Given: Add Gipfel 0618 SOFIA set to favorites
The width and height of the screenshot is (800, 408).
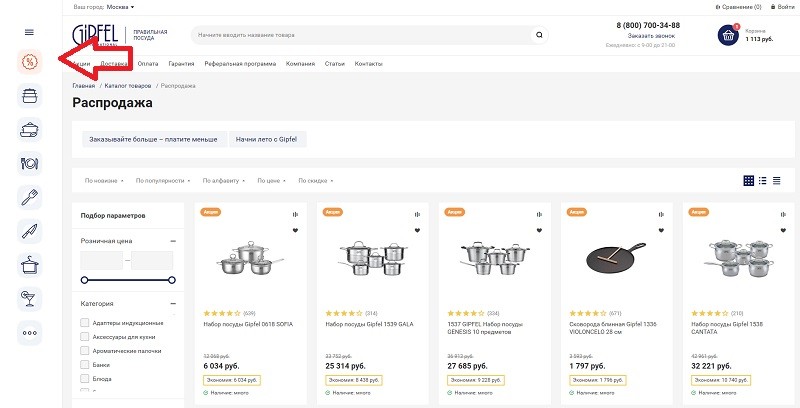Looking at the screenshot, I should coord(295,230).
